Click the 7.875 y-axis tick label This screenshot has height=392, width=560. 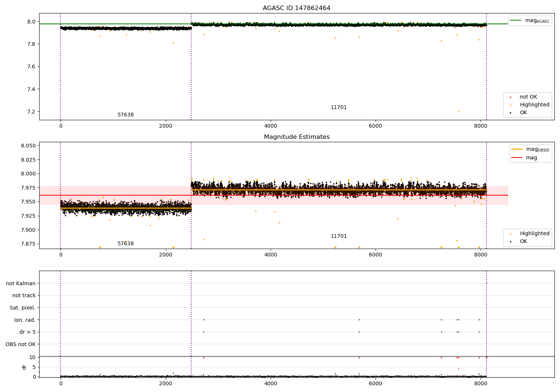(x=29, y=244)
